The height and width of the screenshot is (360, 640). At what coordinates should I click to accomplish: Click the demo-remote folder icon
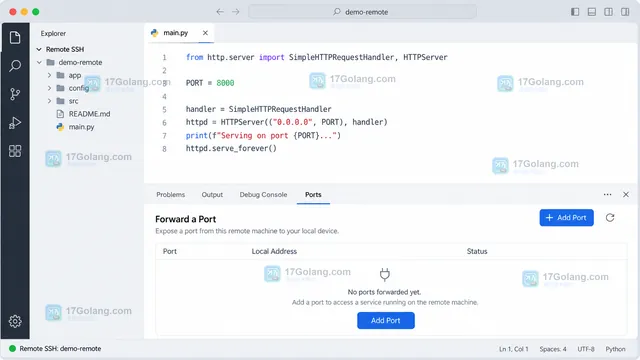(51, 62)
